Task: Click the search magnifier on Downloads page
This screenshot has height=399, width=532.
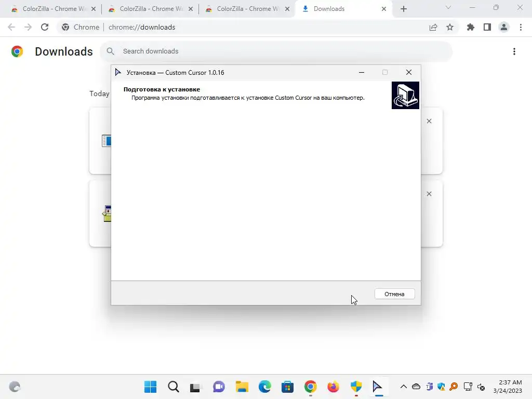Action: tap(110, 51)
